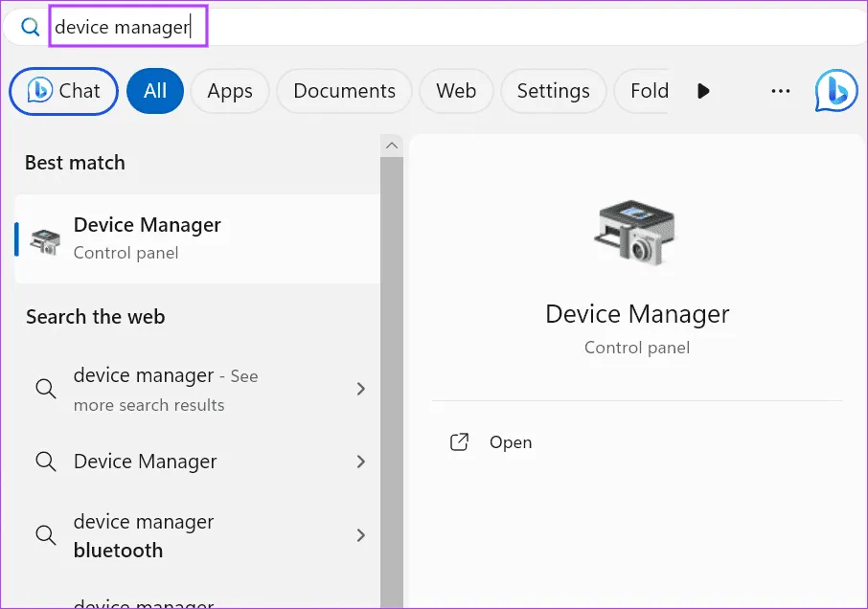Switch to the Documents filter tab
The width and height of the screenshot is (868, 609).
click(344, 91)
